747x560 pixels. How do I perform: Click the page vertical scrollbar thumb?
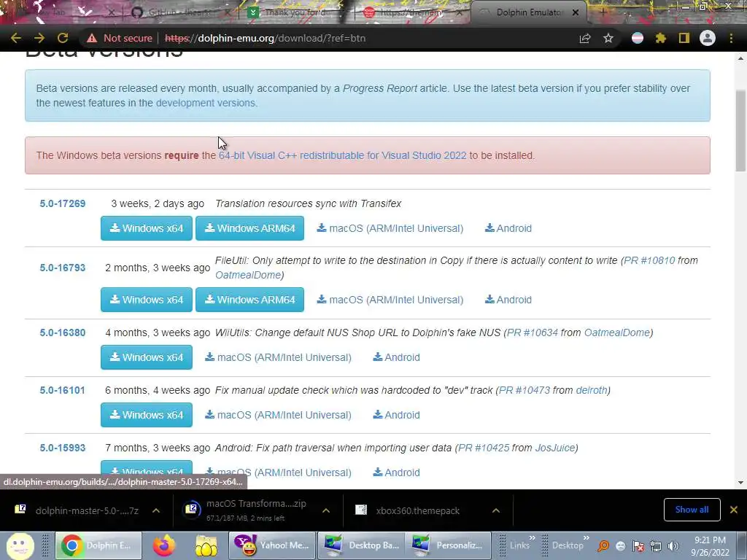[x=740, y=131]
